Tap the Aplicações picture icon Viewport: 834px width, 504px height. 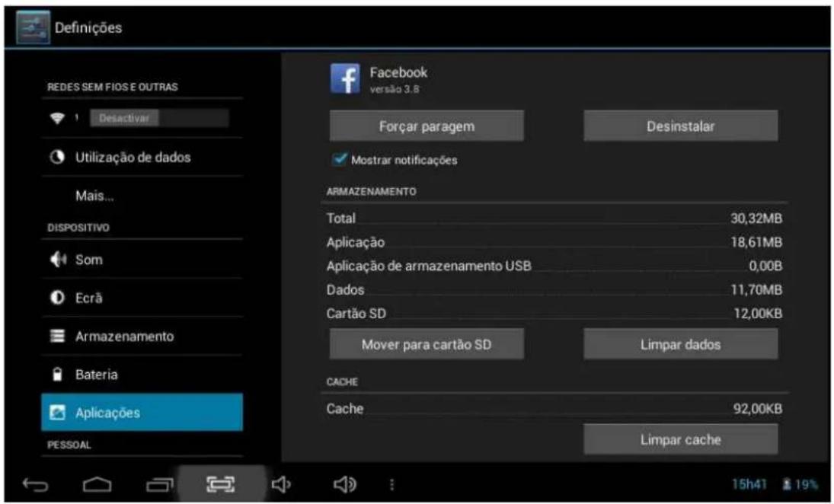point(57,413)
